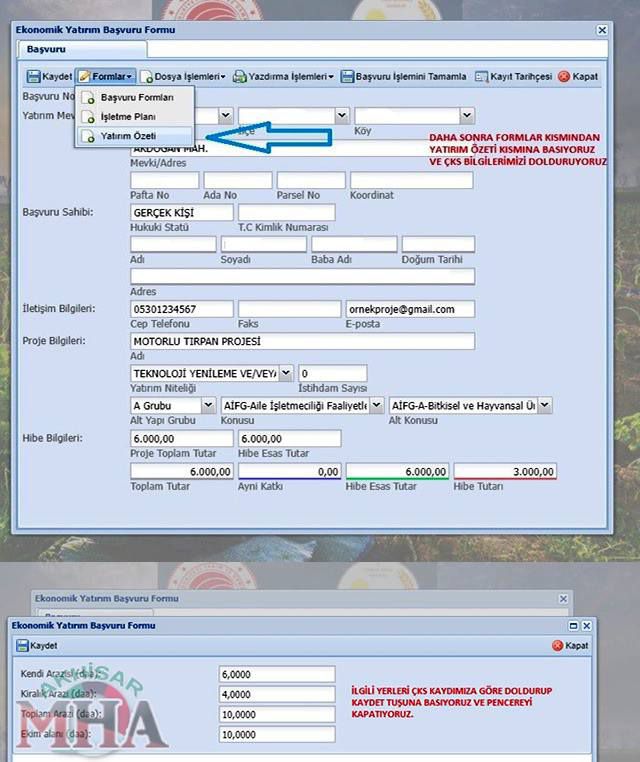The height and width of the screenshot is (762, 640).
Task: Click the Cep Telefonu field 05301234567
Action: 182,309
